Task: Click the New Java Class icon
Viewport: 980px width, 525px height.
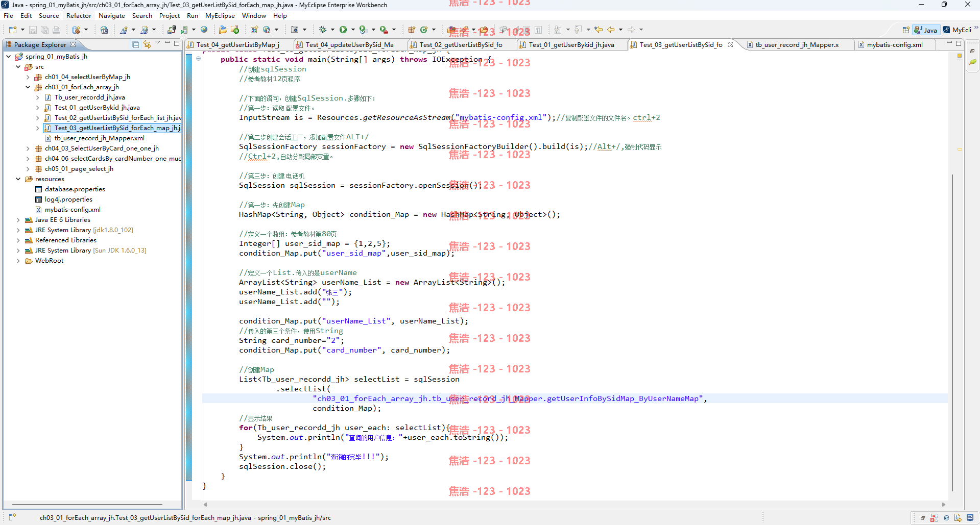Action: point(424,30)
